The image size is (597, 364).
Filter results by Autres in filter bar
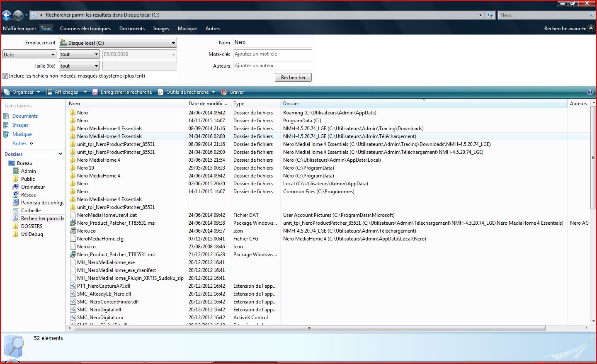213,29
